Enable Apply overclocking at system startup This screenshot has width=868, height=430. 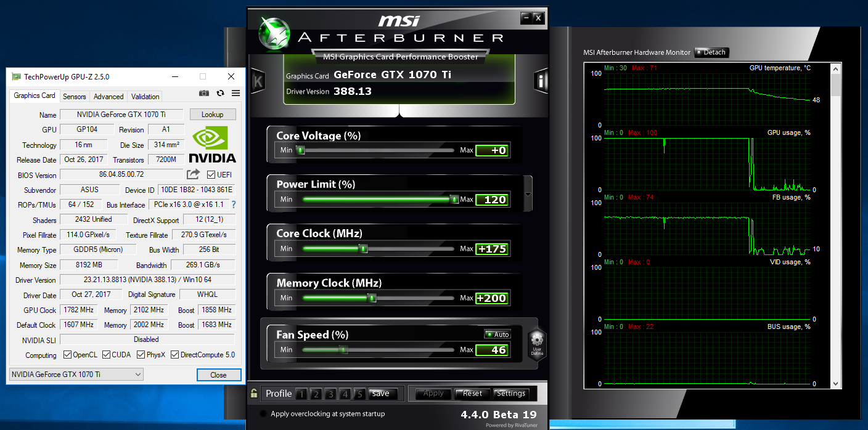tap(264, 414)
